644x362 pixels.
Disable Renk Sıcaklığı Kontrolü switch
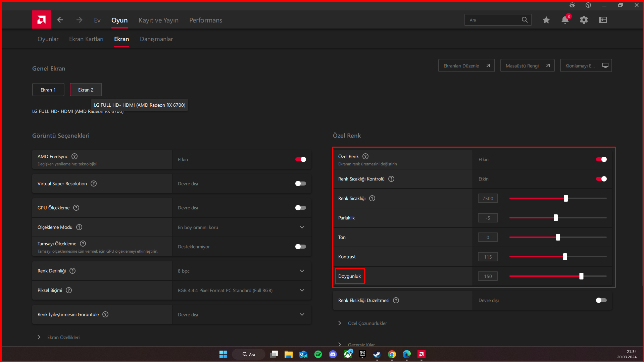601,179
